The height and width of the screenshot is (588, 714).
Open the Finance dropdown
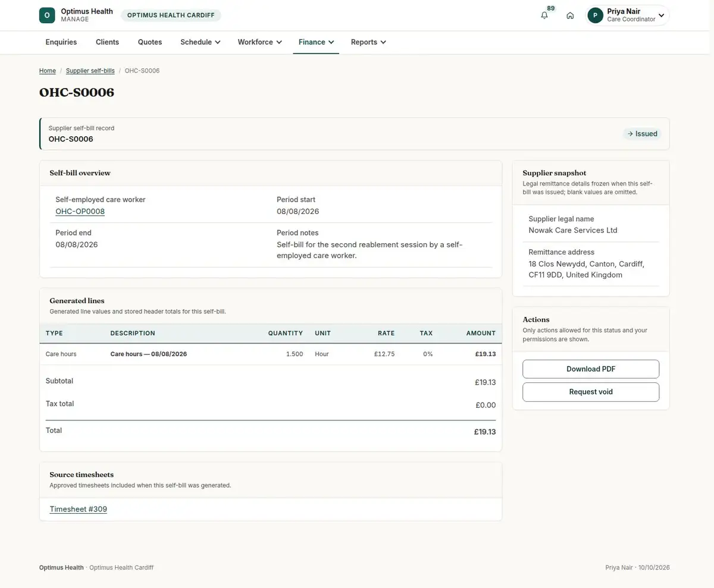[316, 42]
